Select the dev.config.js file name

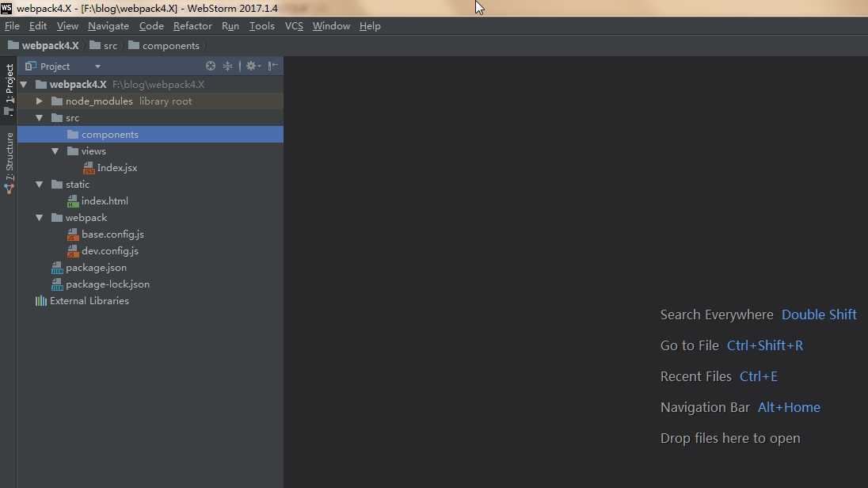coord(110,251)
